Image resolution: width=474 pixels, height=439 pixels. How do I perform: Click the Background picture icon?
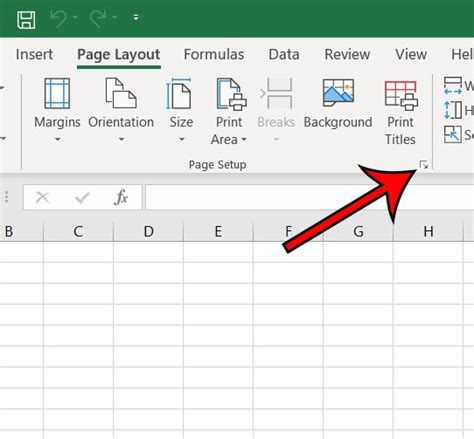click(338, 93)
